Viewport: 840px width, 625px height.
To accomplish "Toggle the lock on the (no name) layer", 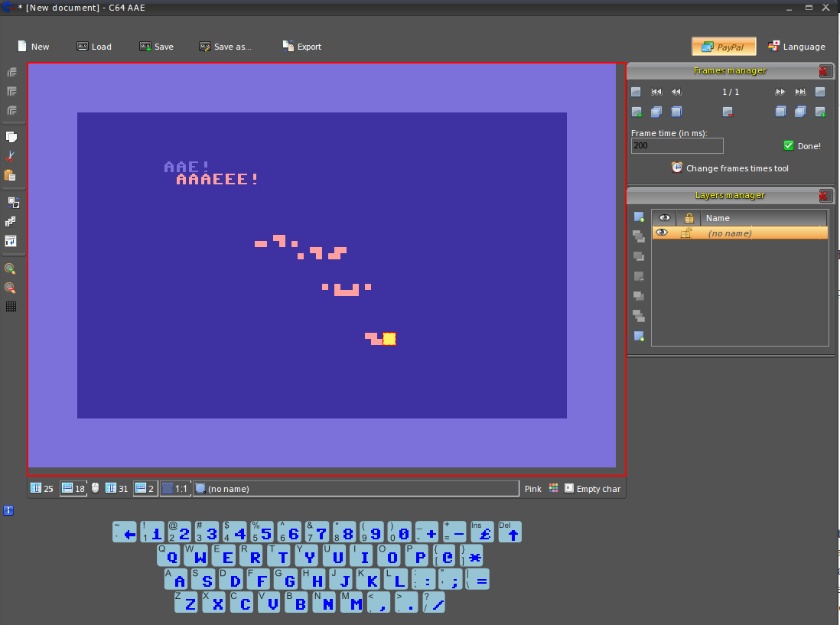I will pos(687,233).
